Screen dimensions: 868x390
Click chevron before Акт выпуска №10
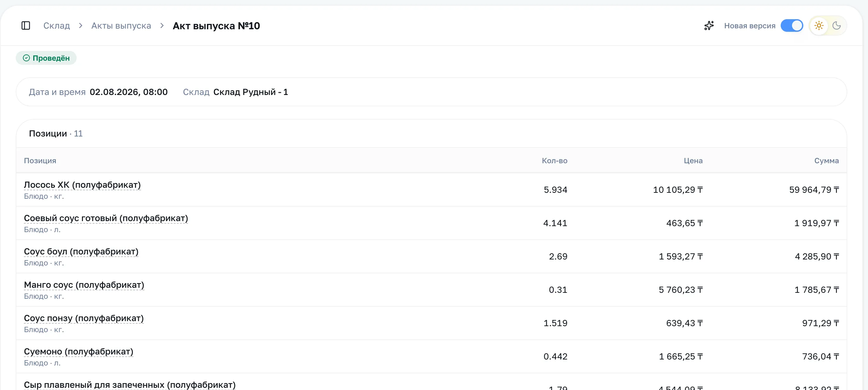[162, 26]
